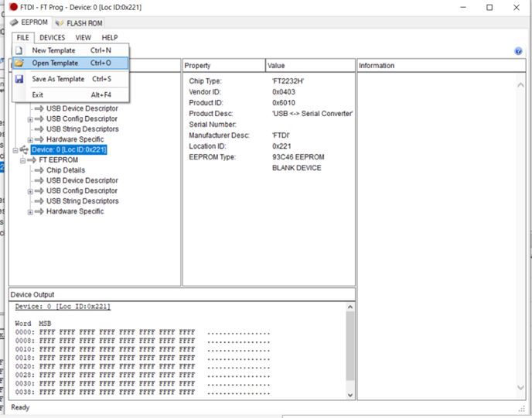
Task: Click the Device Output panel header
Action: coord(182,294)
